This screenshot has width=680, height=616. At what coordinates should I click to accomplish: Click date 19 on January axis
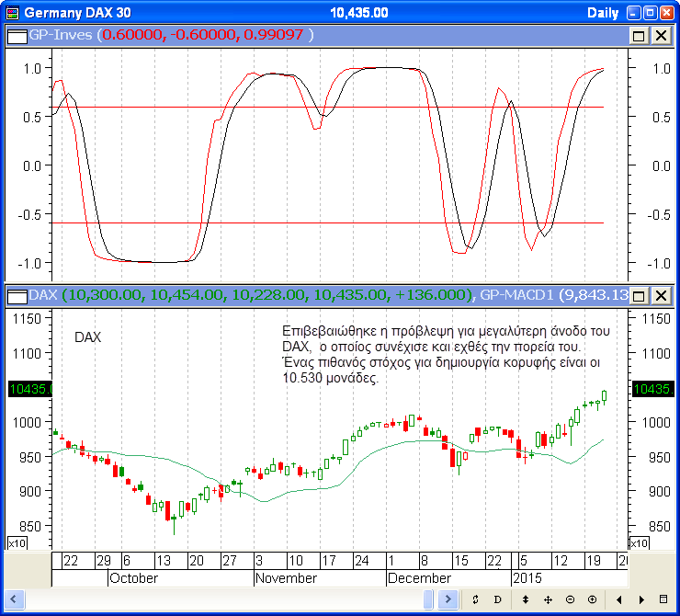tap(594, 561)
